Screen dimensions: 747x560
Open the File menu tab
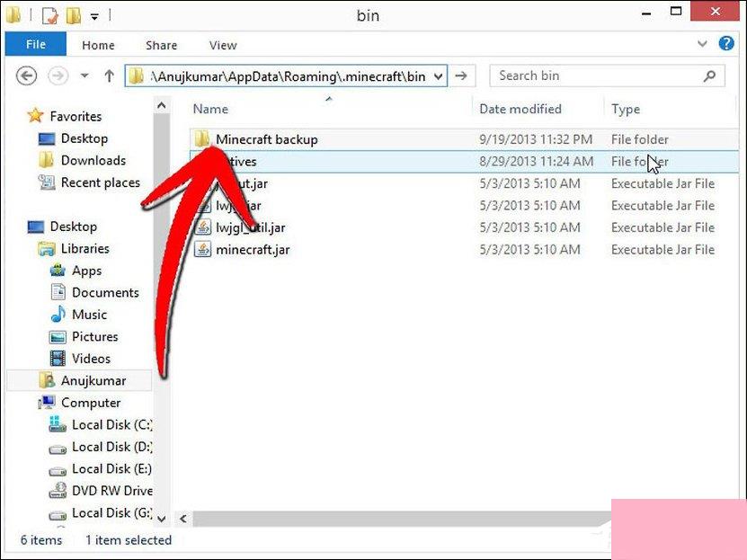36,44
